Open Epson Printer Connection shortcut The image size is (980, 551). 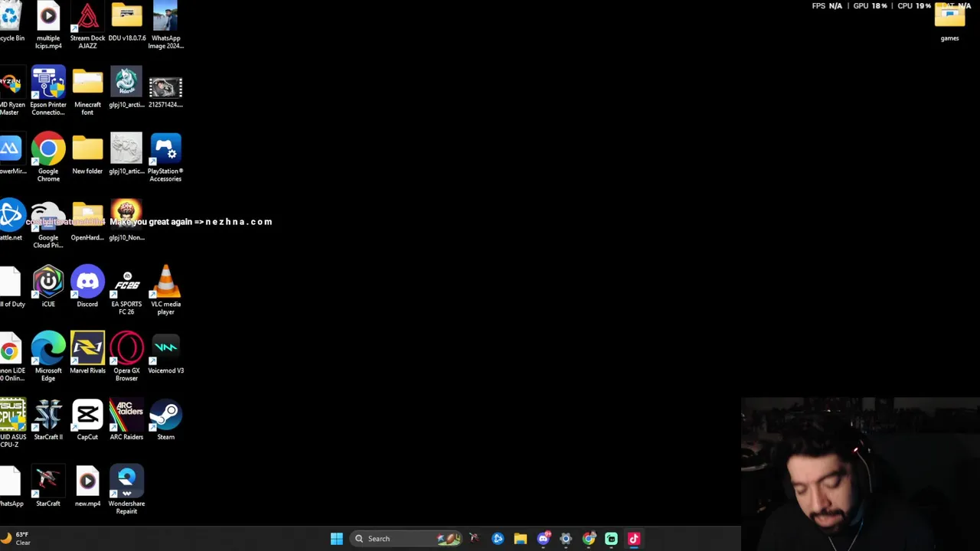point(48,91)
